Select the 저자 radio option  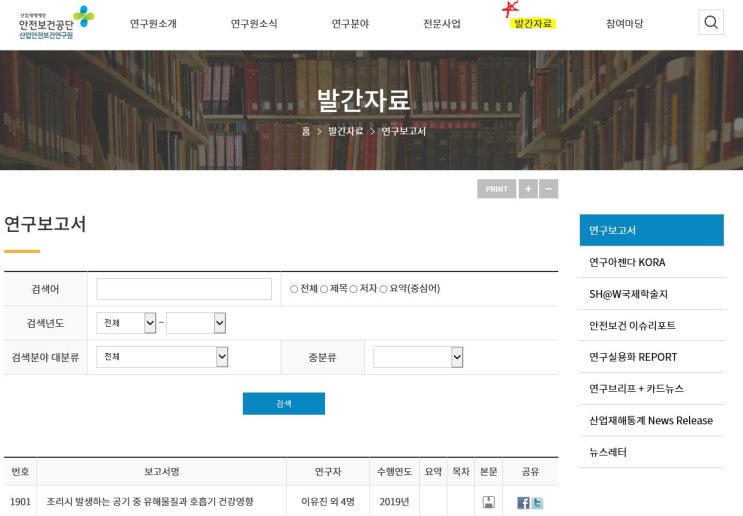[353, 289]
